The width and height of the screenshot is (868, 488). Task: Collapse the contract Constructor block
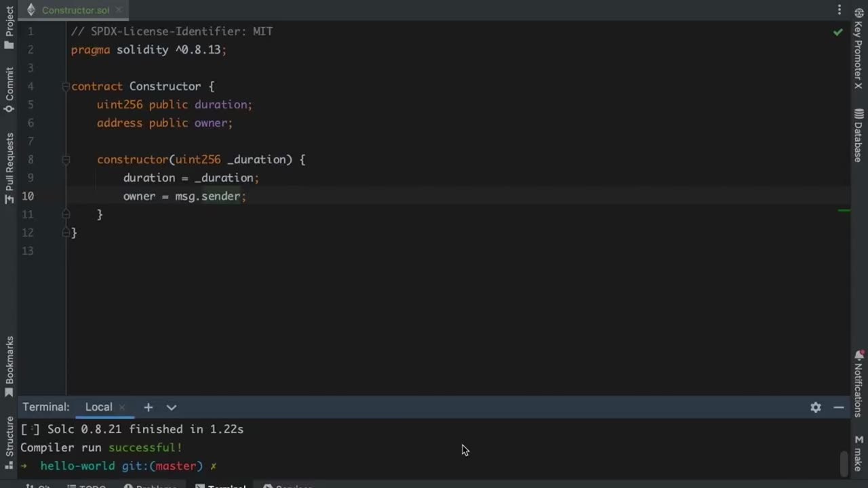[x=66, y=86]
